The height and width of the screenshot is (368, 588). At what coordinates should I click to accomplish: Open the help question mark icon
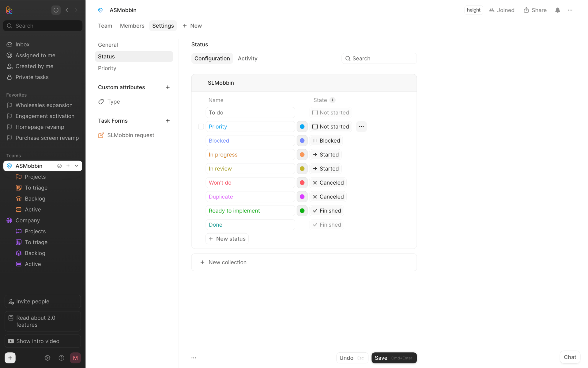[61, 358]
